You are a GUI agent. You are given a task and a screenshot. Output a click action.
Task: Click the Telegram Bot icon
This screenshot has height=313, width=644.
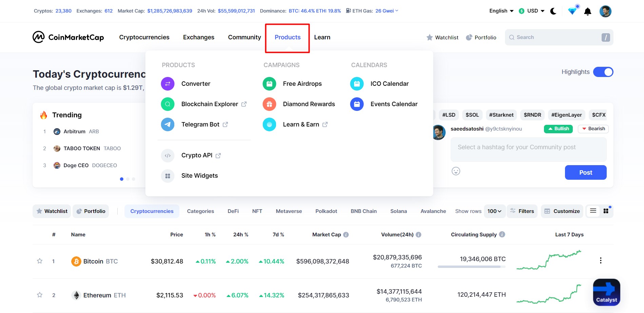[168, 124]
